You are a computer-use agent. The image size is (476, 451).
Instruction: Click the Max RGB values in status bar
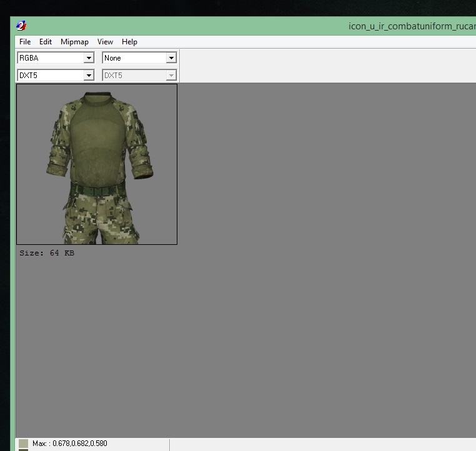point(70,444)
